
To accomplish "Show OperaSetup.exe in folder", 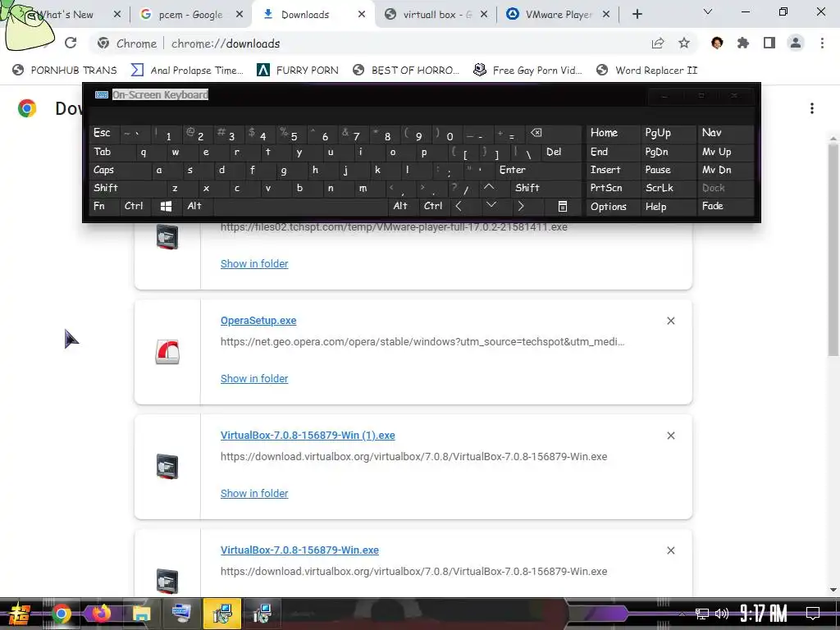I will pyautogui.click(x=254, y=379).
